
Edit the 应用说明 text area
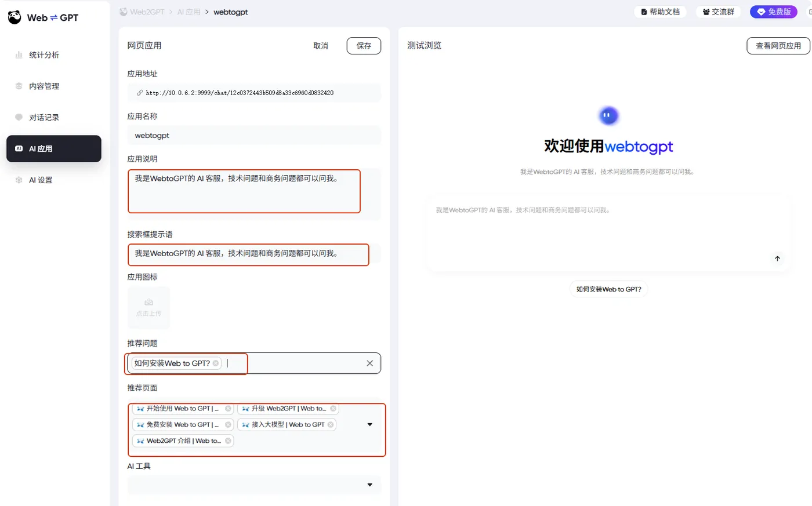[254, 194]
